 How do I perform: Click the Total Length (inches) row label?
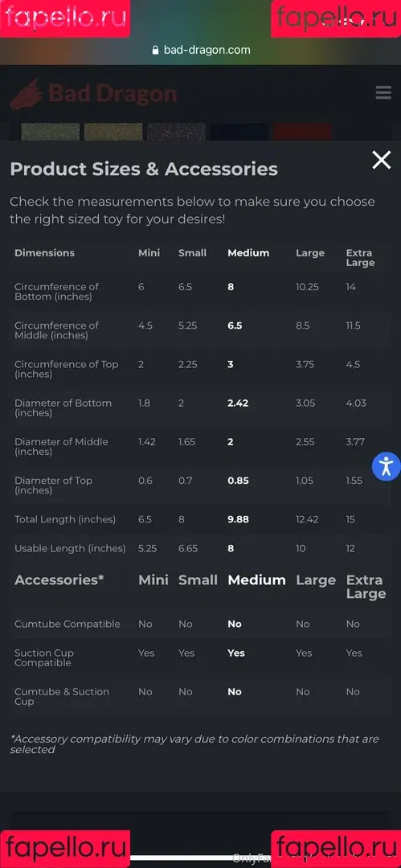pyautogui.click(x=65, y=519)
